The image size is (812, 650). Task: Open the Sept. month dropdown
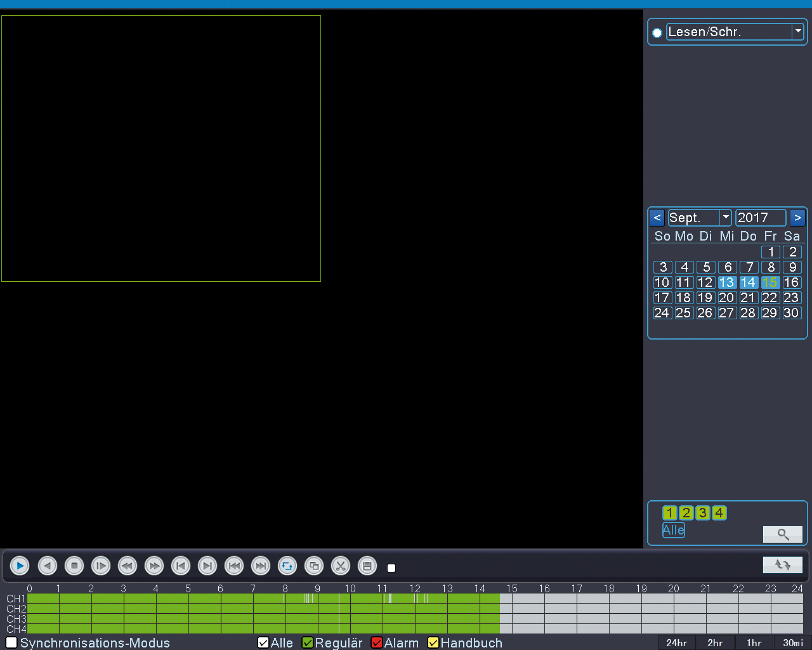coord(726,218)
